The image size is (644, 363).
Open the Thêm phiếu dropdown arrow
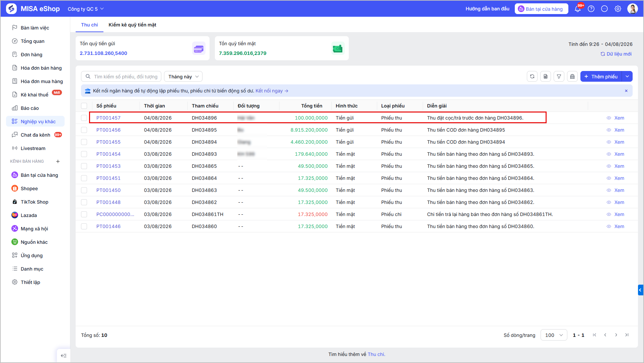(627, 77)
